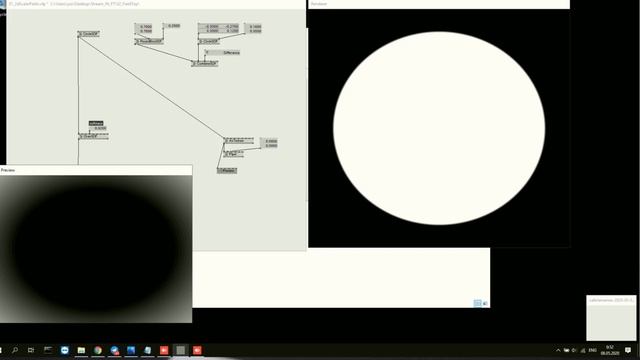Open Windows taskbar search
640x360 pixels.
coord(15,350)
